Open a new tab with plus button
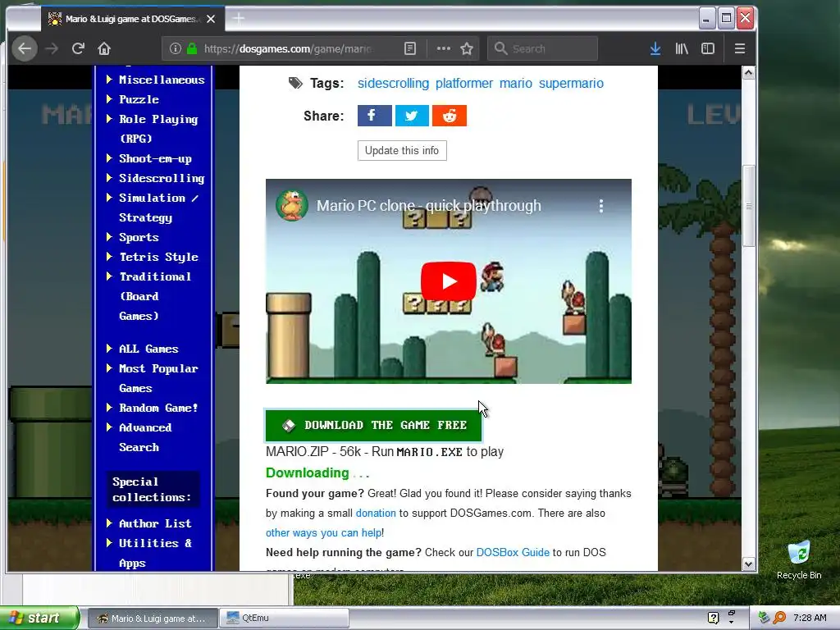Viewport: 840px width, 630px height. 239,19
